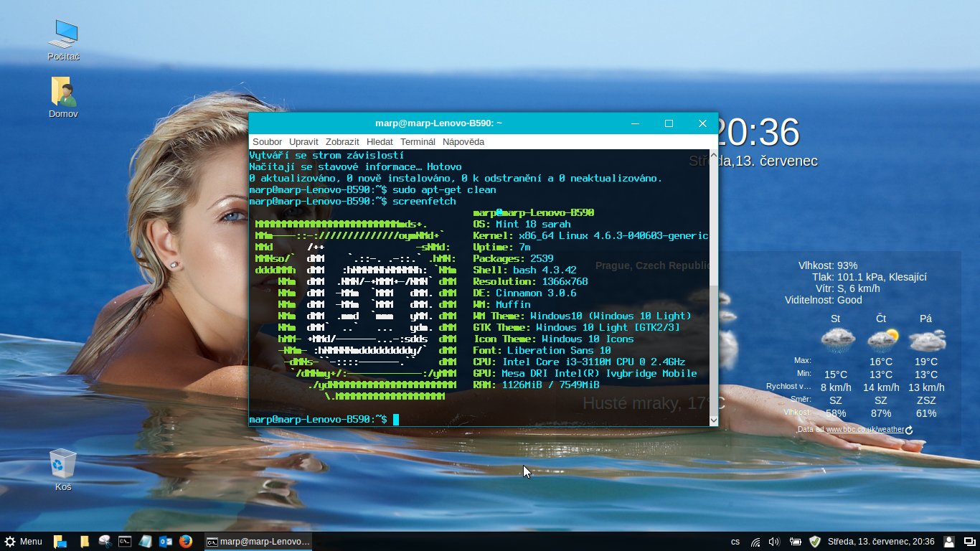
Task: Open the user applet icon in tray
Action: 949,542
